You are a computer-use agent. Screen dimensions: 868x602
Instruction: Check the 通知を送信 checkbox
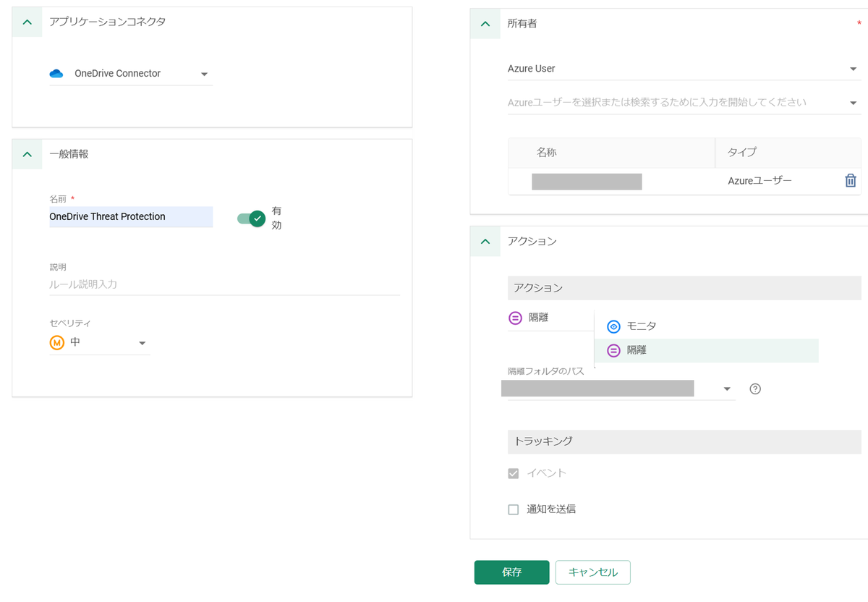pyautogui.click(x=514, y=509)
